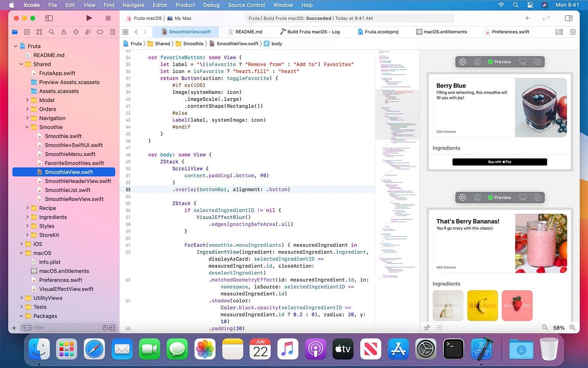Image resolution: width=588 pixels, height=368 pixels.
Task: Select the Issue navigator warning icon
Action: pyautogui.click(x=64, y=32)
